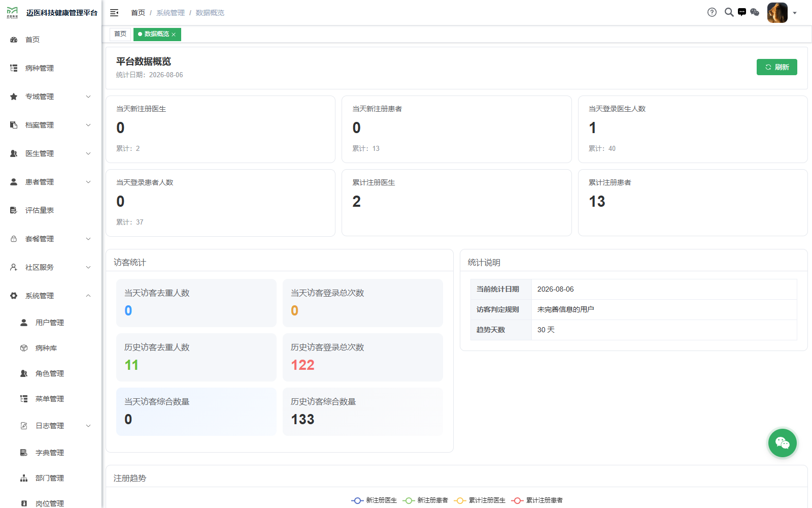Expand the 社区服务 menu

pos(51,267)
